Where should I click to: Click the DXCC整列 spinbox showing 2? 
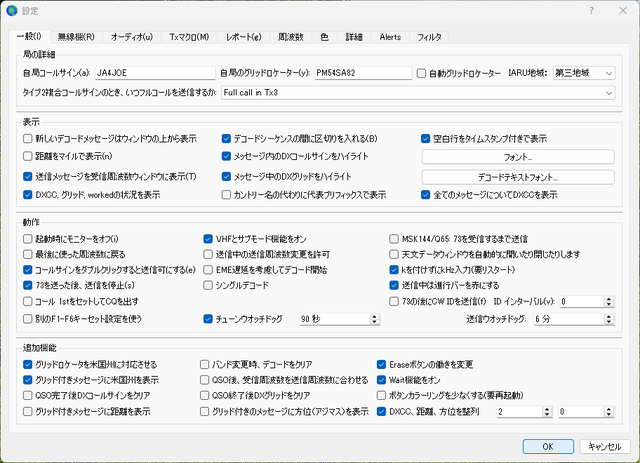[x=524, y=412]
